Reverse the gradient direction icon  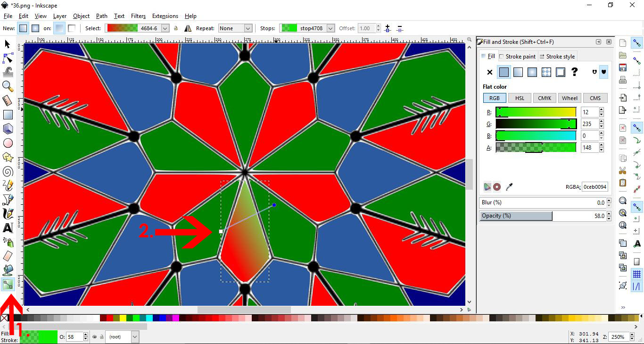[188, 28]
